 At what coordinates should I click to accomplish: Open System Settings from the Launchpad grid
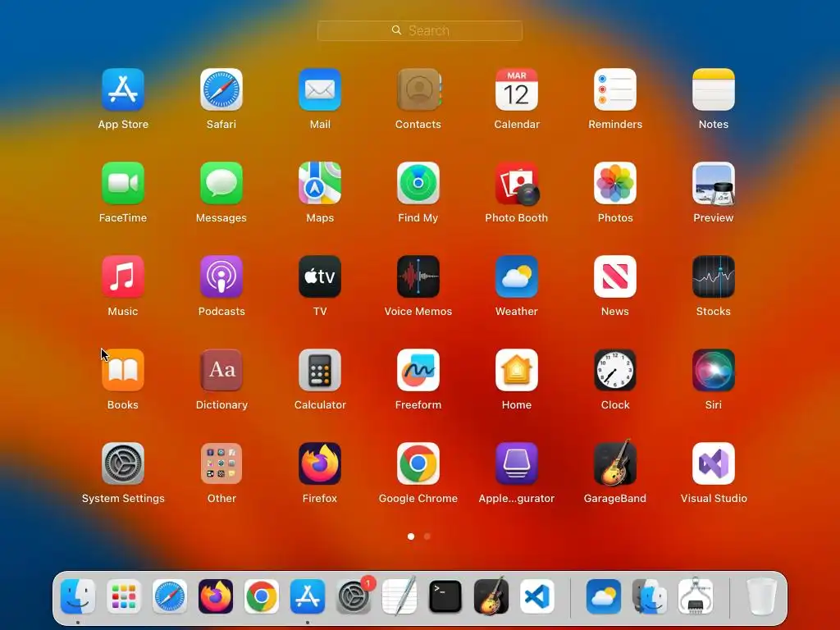pyautogui.click(x=123, y=463)
